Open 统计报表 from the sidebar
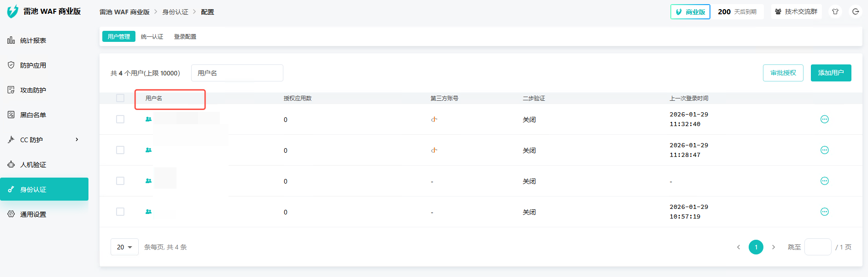 tap(33, 40)
